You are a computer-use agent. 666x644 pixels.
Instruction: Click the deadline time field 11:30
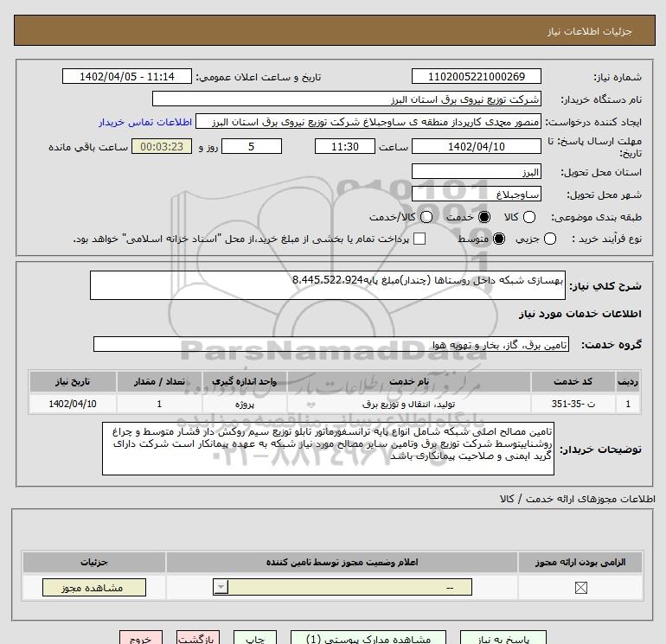click(345, 146)
